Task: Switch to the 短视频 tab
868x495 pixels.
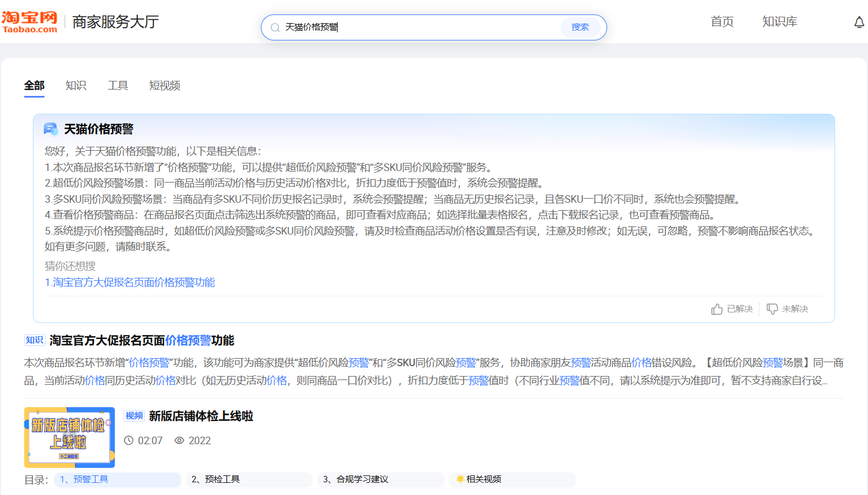Action: (x=164, y=85)
